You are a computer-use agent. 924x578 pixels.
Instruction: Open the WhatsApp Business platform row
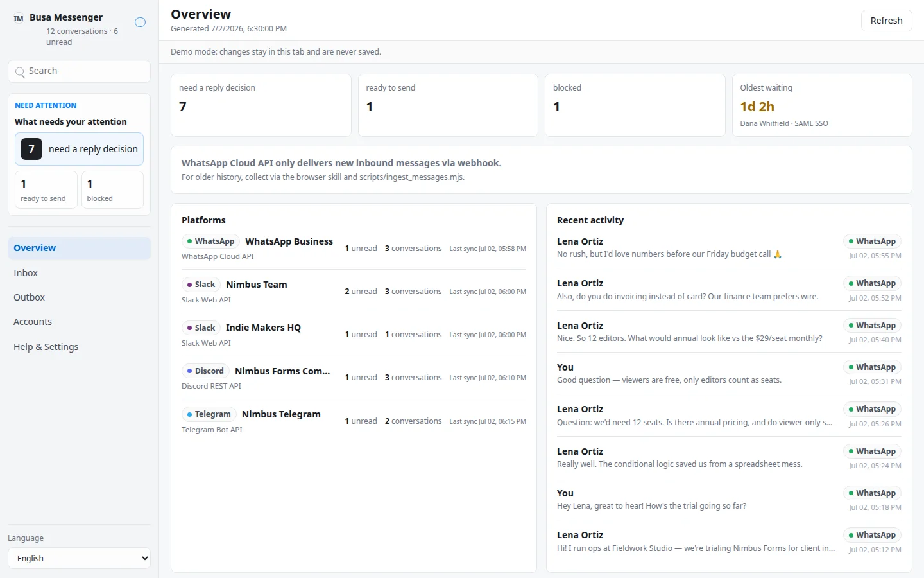pos(354,249)
